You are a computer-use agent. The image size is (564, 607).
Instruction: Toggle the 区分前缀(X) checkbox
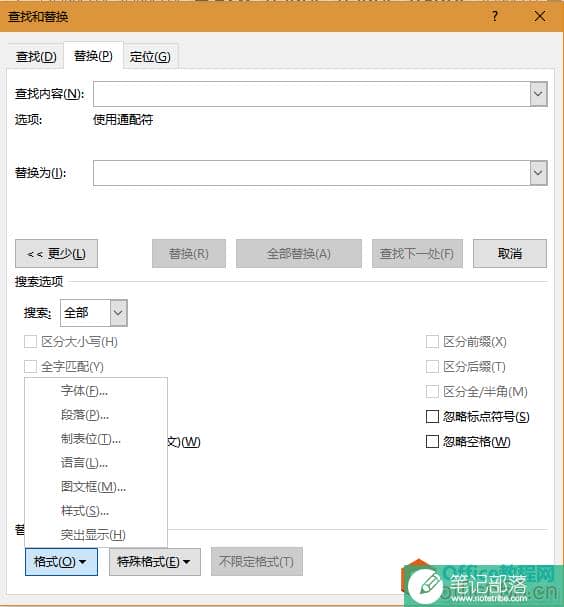[432, 342]
